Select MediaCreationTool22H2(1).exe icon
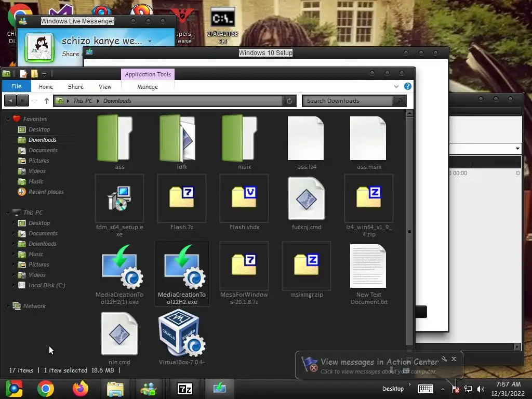Image resolution: width=532 pixels, height=399 pixels. coord(122,267)
